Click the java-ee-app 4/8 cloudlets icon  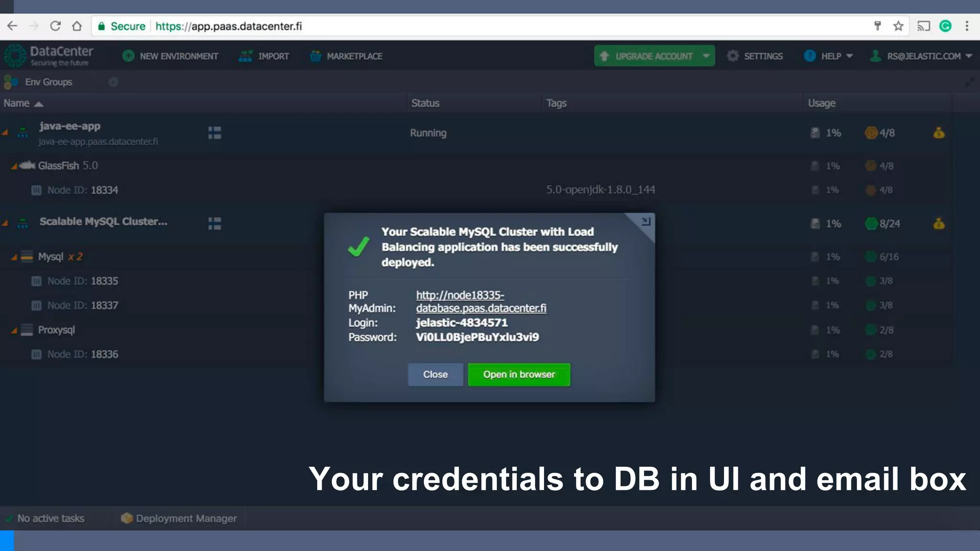coord(871,133)
